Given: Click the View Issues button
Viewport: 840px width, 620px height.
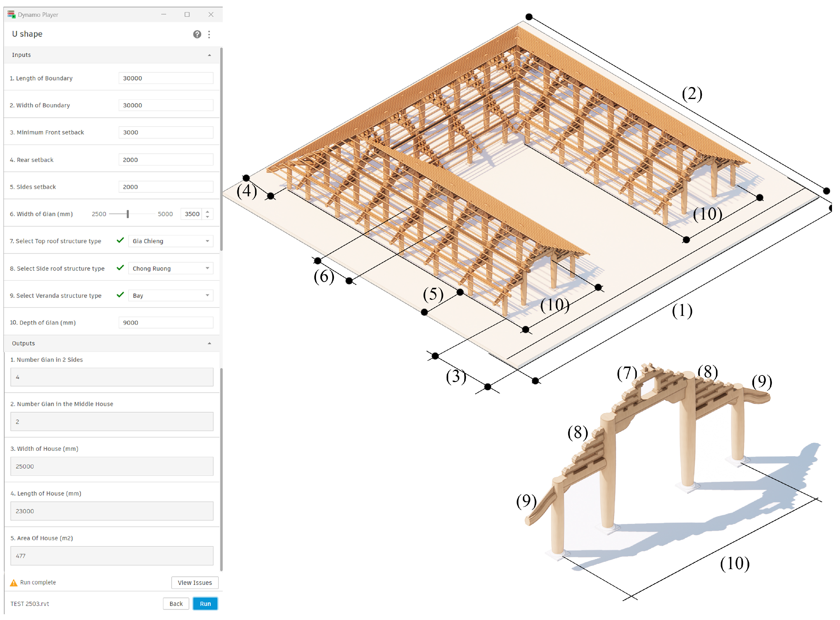Looking at the screenshot, I should [195, 583].
